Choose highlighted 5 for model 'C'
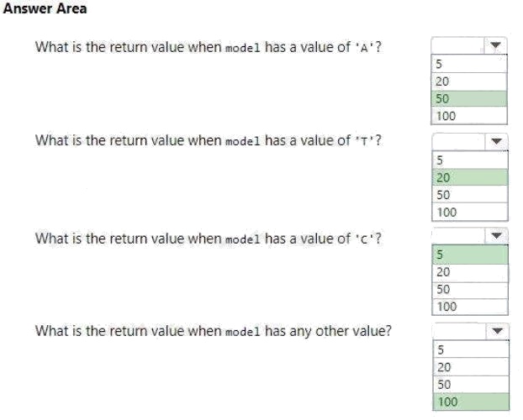Image resolution: width=523 pixels, height=420 pixels. tap(470, 255)
